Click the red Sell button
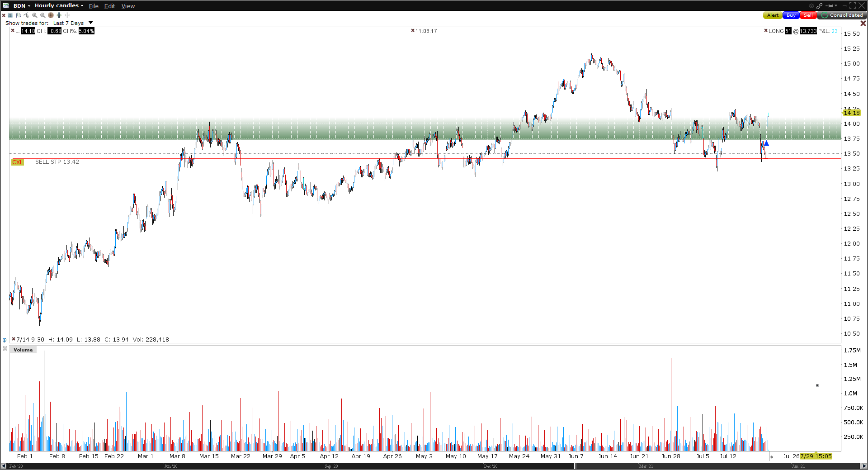 [808, 15]
